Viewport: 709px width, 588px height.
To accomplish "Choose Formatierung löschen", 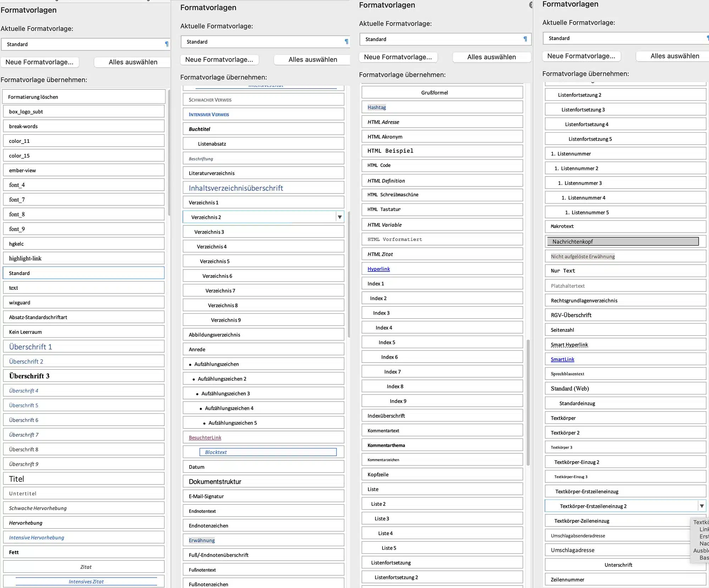I will 84,97.
